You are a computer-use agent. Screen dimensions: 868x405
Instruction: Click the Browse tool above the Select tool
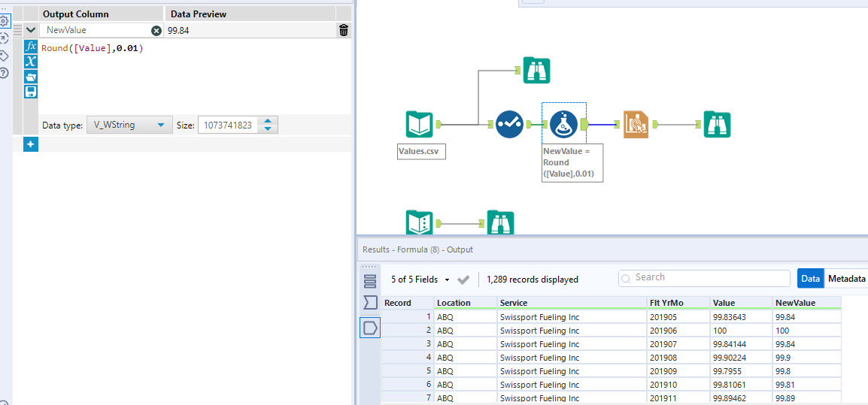click(536, 70)
